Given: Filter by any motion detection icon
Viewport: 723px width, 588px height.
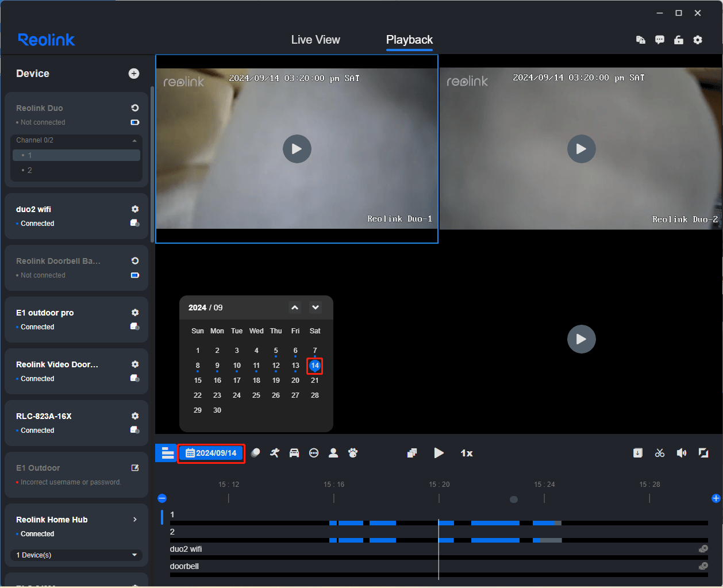Looking at the screenshot, I should pos(256,453).
